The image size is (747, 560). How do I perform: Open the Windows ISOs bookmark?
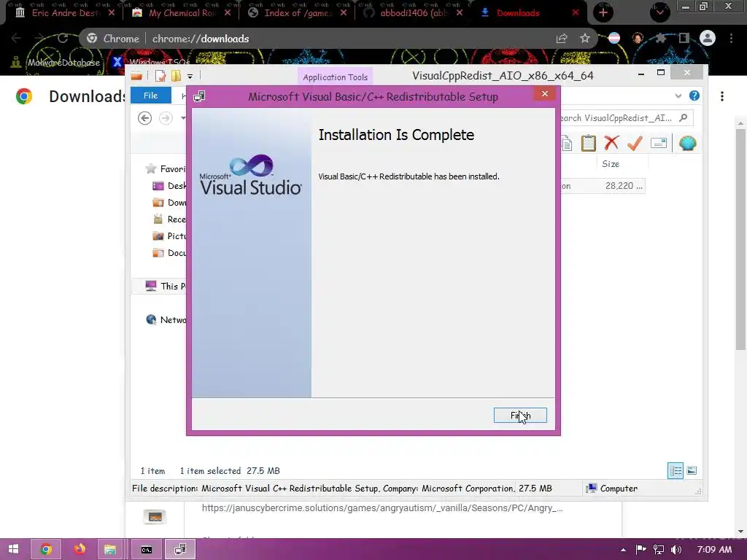[152, 63]
